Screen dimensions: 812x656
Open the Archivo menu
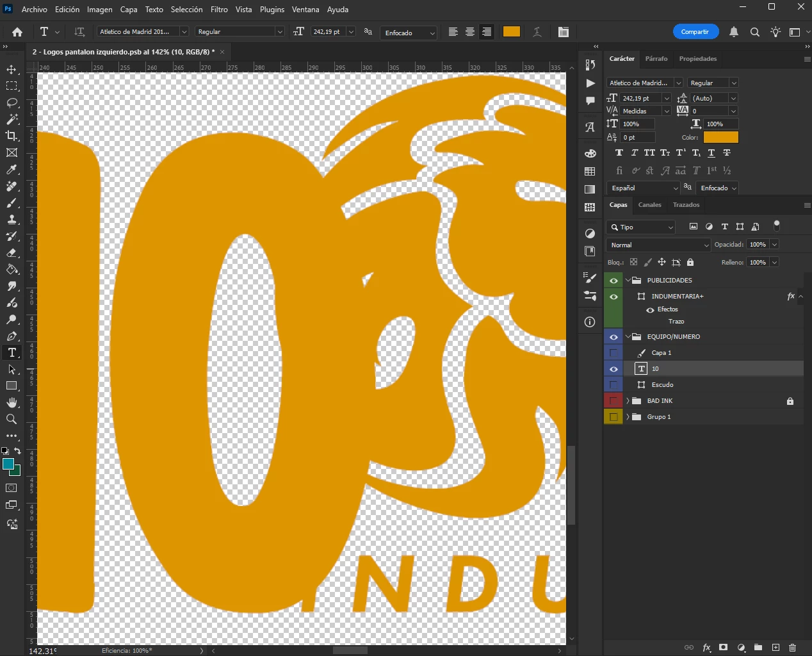coord(35,10)
